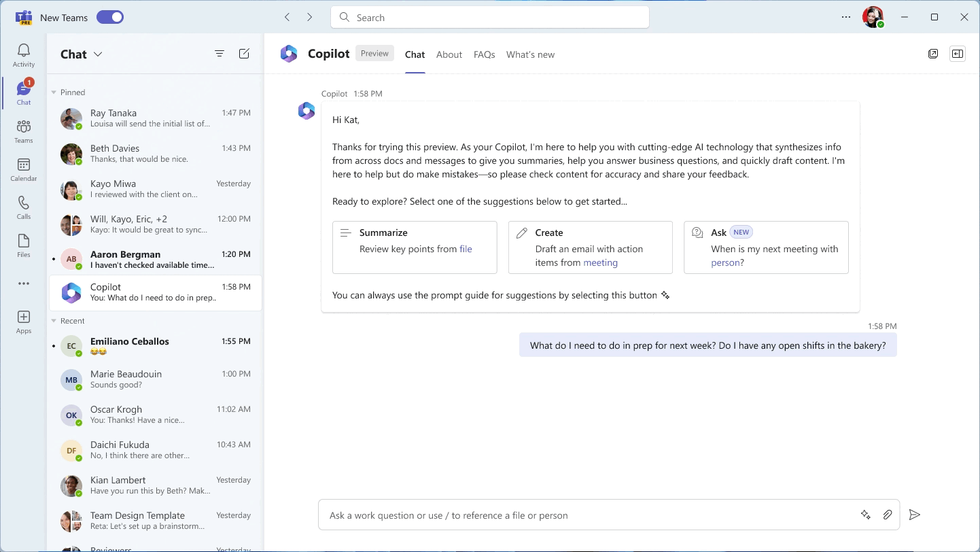This screenshot has height=552, width=980.
Task: Open the Calls section
Action: 23,208
